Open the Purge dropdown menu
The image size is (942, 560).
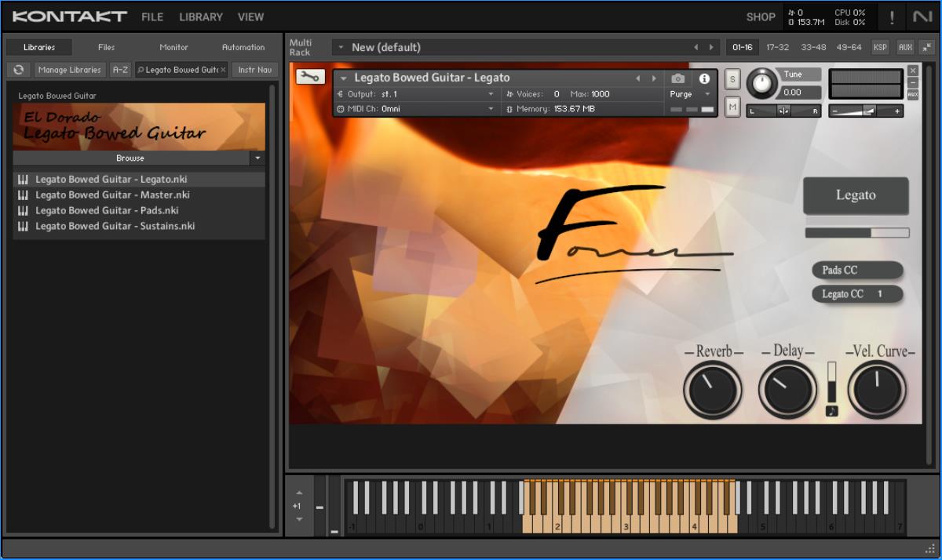[x=691, y=94]
